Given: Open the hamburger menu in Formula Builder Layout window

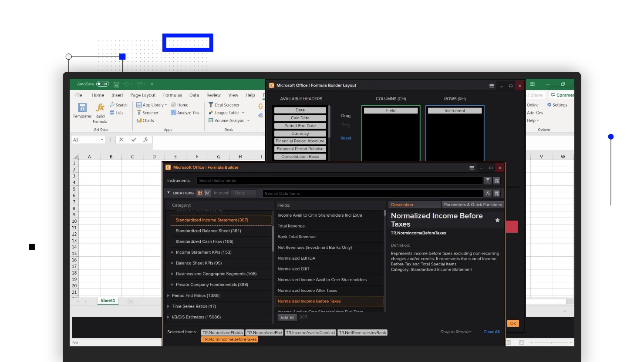Looking at the screenshot, I should [x=492, y=86].
